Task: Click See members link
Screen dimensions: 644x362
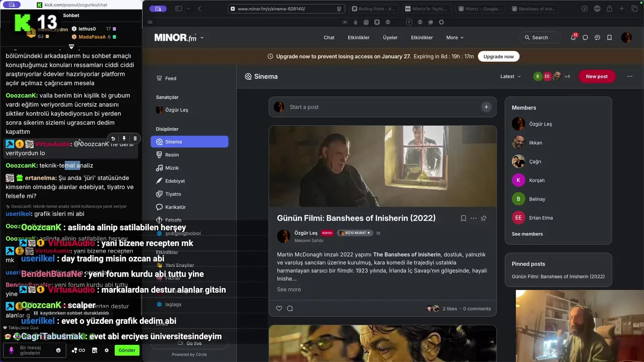Action: pyautogui.click(x=527, y=234)
